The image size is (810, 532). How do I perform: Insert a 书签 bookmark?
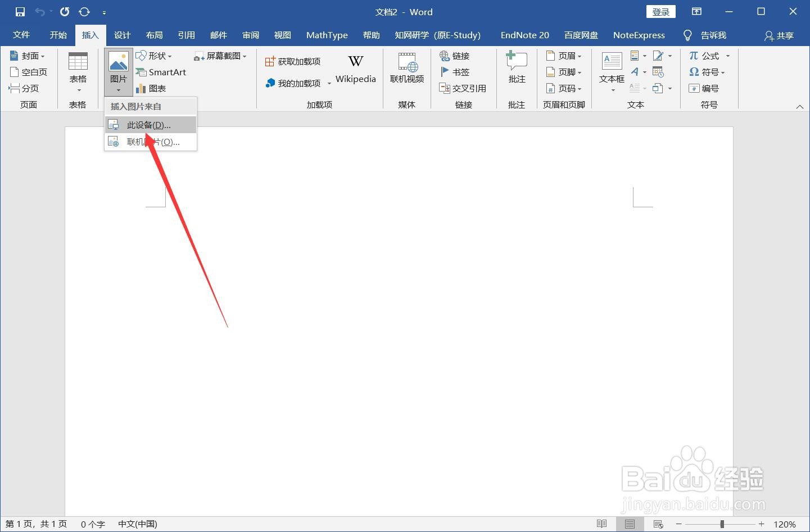click(454, 72)
